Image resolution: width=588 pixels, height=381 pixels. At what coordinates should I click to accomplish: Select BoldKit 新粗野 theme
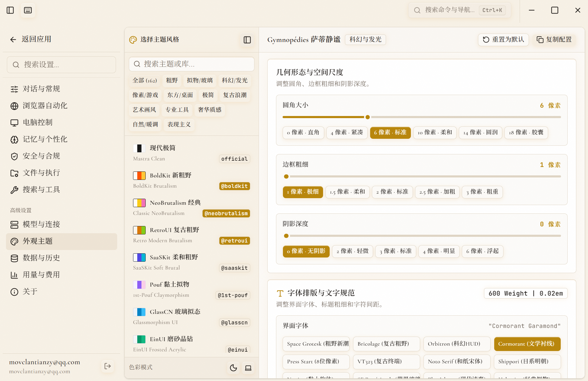click(192, 180)
